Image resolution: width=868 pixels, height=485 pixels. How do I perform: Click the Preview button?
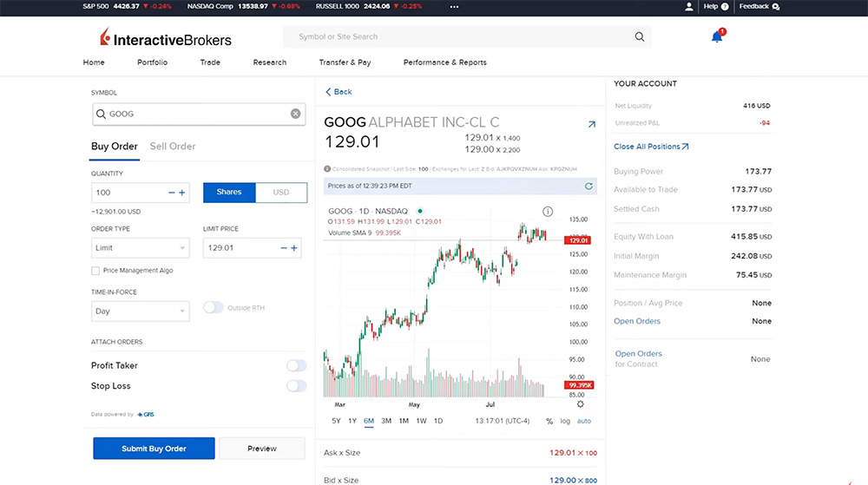262,449
